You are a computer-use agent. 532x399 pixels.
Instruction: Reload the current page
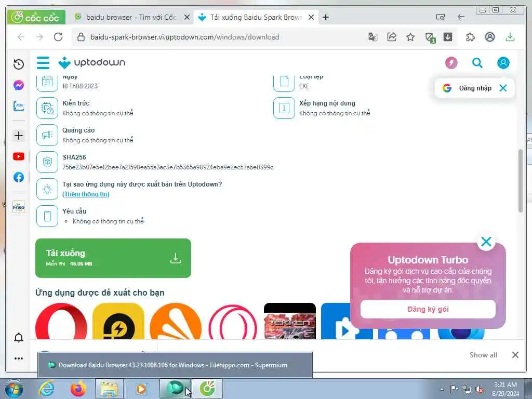coord(58,37)
